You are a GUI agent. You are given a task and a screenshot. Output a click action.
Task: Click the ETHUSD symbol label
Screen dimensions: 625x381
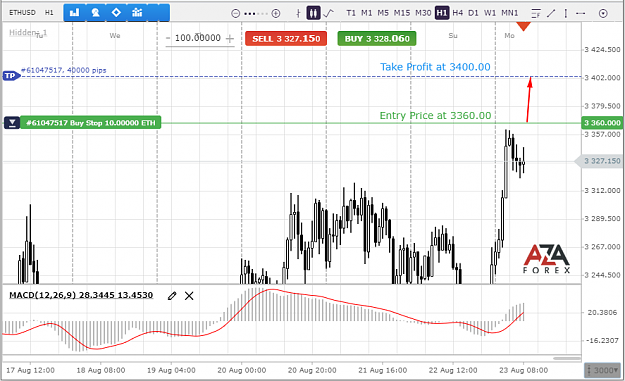pos(22,13)
